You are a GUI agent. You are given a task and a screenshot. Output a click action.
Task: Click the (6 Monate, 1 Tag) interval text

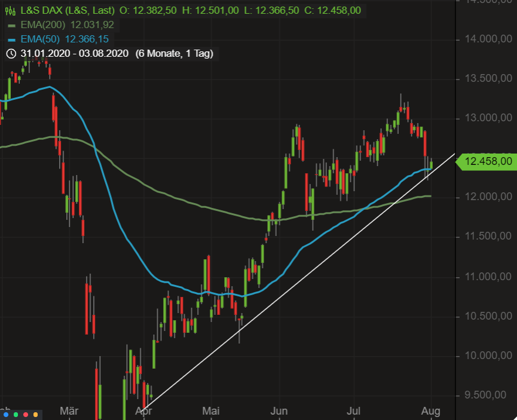[175, 53]
